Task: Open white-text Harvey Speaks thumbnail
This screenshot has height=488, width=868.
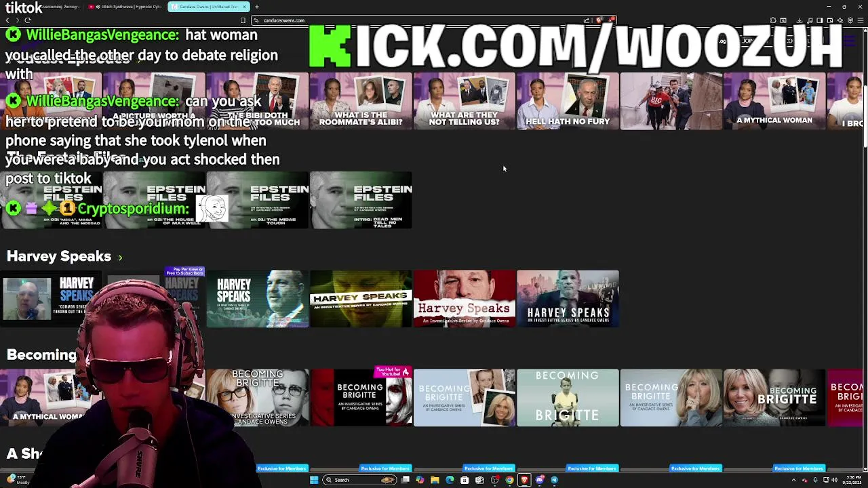Action: [x=258, y=299]
